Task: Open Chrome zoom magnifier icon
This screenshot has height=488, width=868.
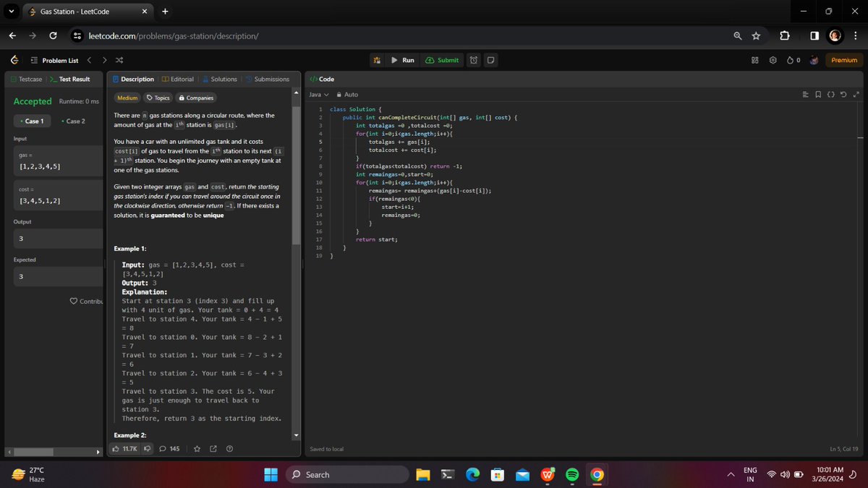Action: pyautogui.click(x=737, y=35)
